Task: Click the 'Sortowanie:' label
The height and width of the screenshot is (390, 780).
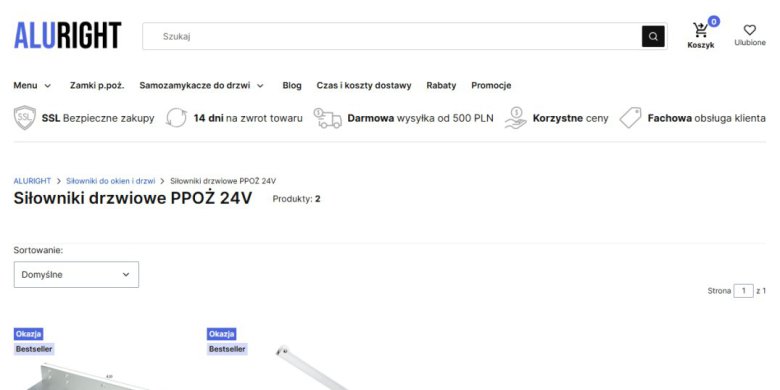Action: click(x=38, y=250)
